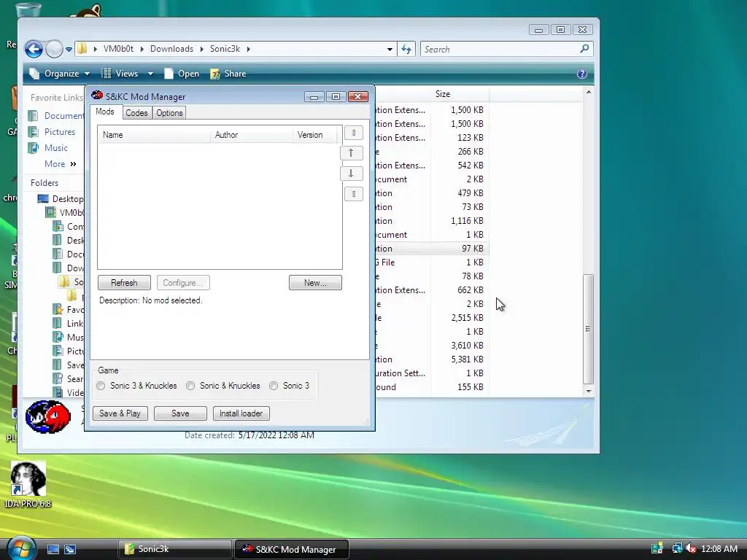Click the volume muted tray icon
The width and height of the screenshot is (747, 560).
[690, 549]
